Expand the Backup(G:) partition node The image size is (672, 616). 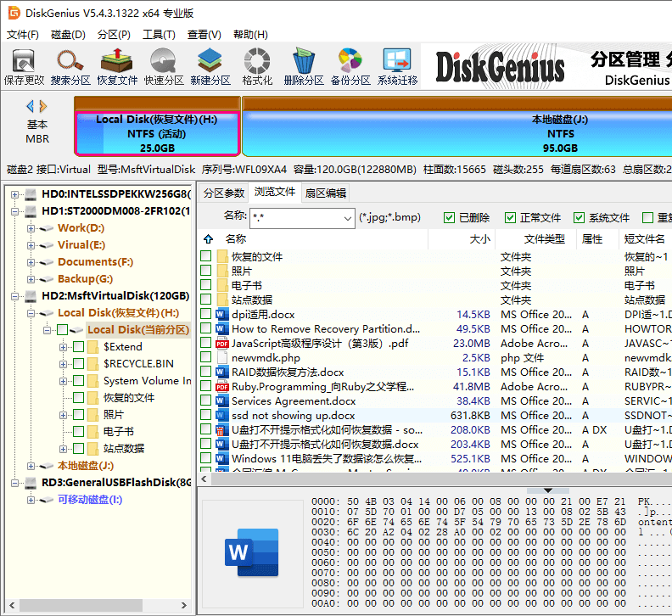[x=31, y=279]
